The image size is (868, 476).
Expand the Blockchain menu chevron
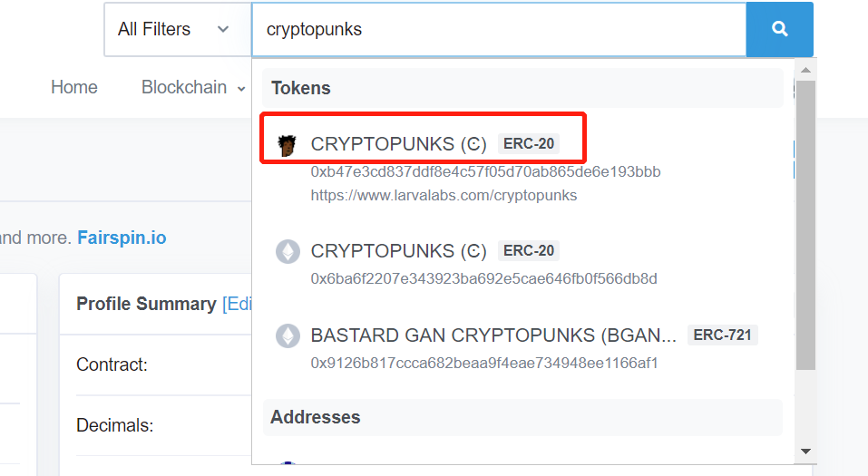pos(241,89)
